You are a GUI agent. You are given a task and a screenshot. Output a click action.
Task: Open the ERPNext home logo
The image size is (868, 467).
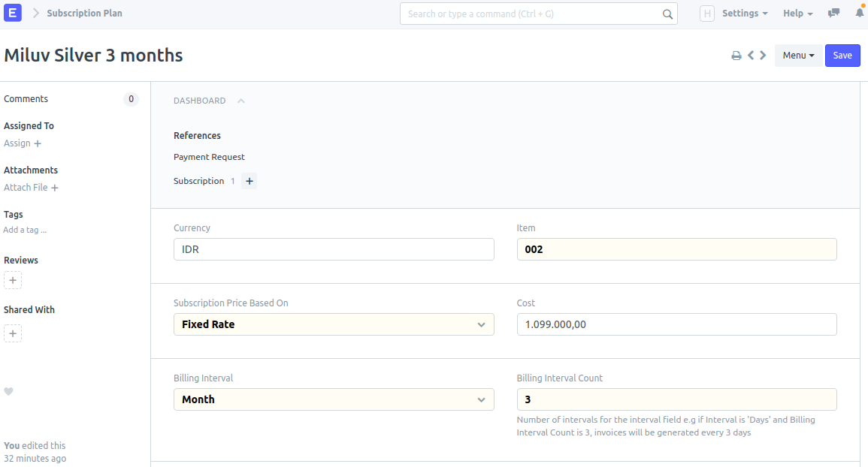click(x=13, y=13)
